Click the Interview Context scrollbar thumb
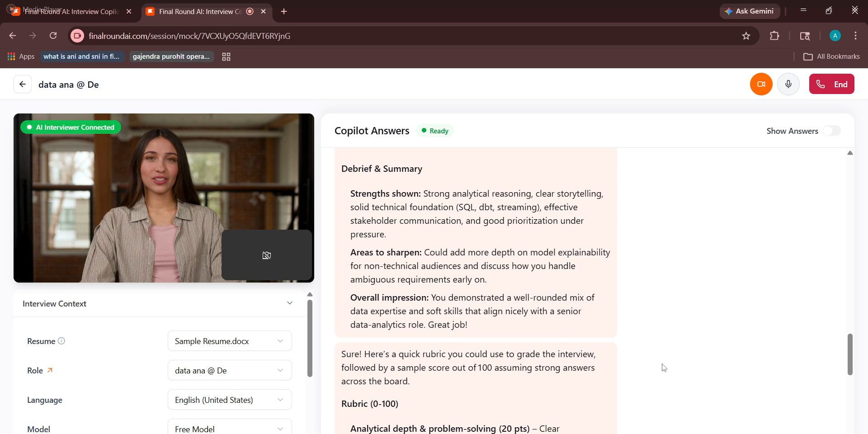 (310, 338)
